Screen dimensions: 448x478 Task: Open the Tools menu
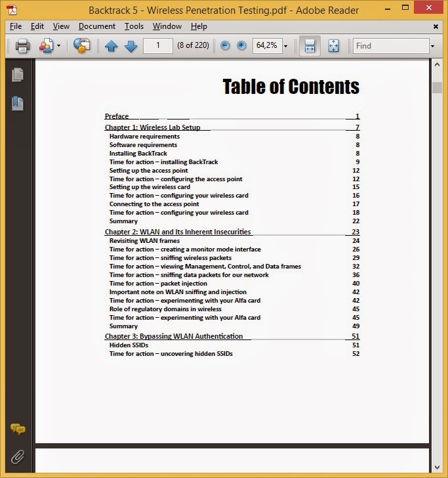coord(134,26)
